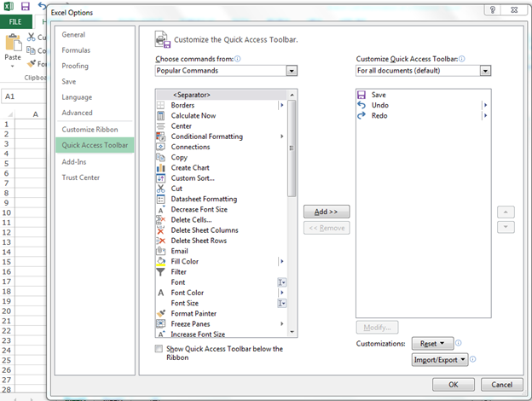This screenshot has width=532, height=401.
Task: Select the Delete Sheet Rows icon
Action: point(160,241)
